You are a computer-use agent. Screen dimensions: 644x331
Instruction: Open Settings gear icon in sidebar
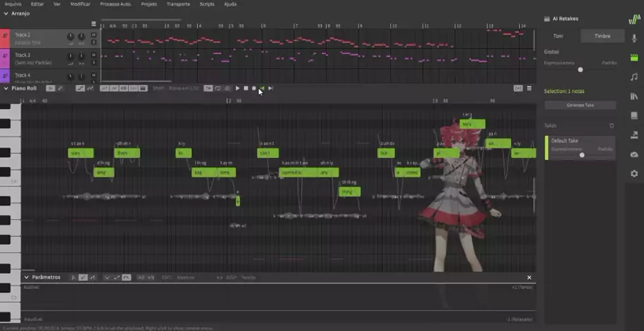pyautogui.click(x=634, y=174)
